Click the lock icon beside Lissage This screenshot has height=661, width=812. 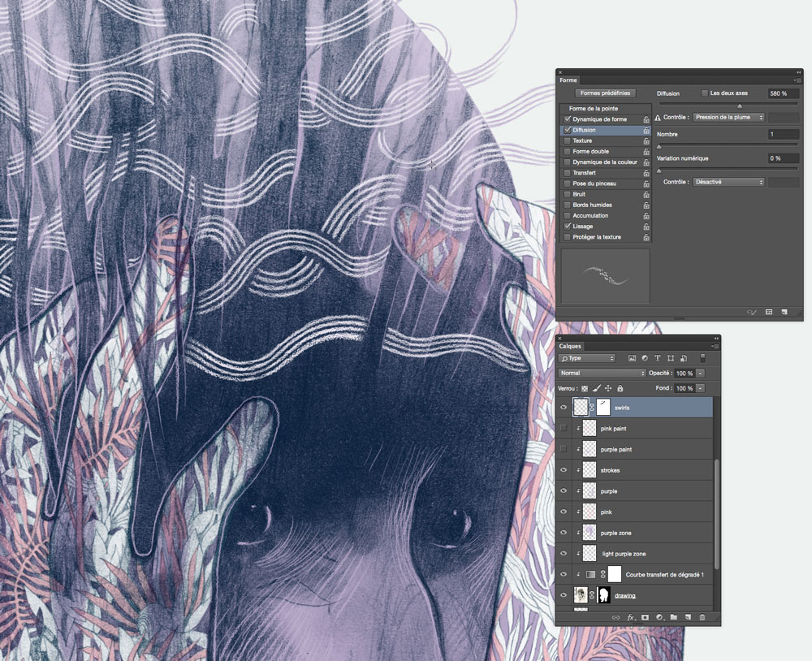pos(646,227)
